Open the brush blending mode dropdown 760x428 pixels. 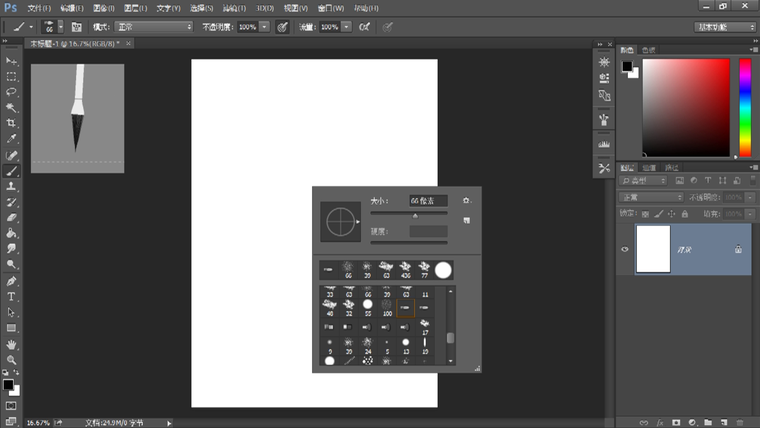pyautogui.click(x=153, y=27)
